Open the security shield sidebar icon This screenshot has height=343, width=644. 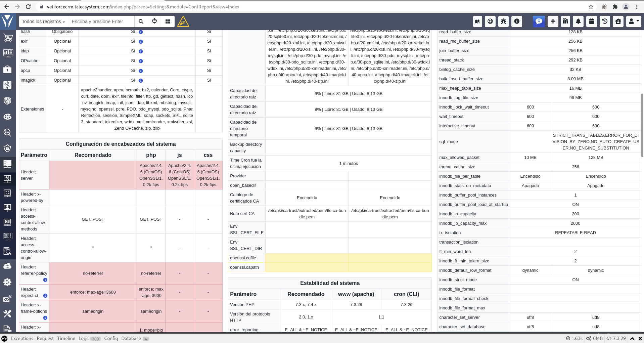coord(8,148)
